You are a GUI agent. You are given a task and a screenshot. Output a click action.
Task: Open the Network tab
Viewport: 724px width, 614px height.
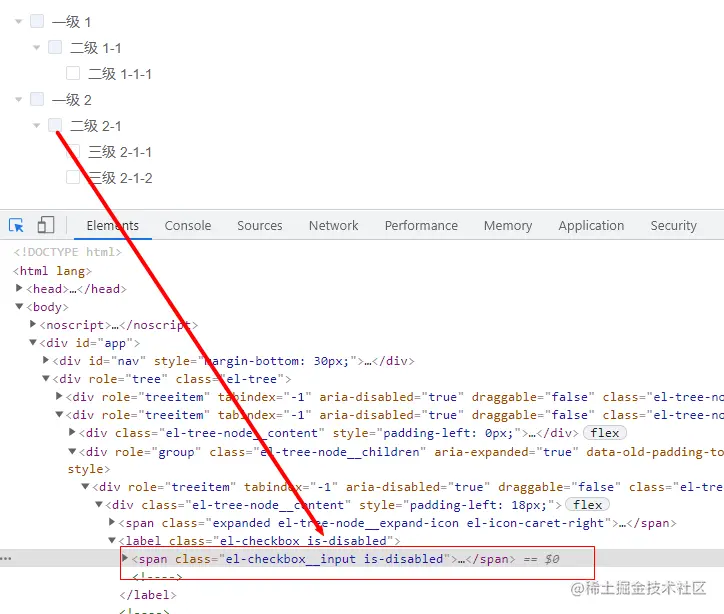333,225
